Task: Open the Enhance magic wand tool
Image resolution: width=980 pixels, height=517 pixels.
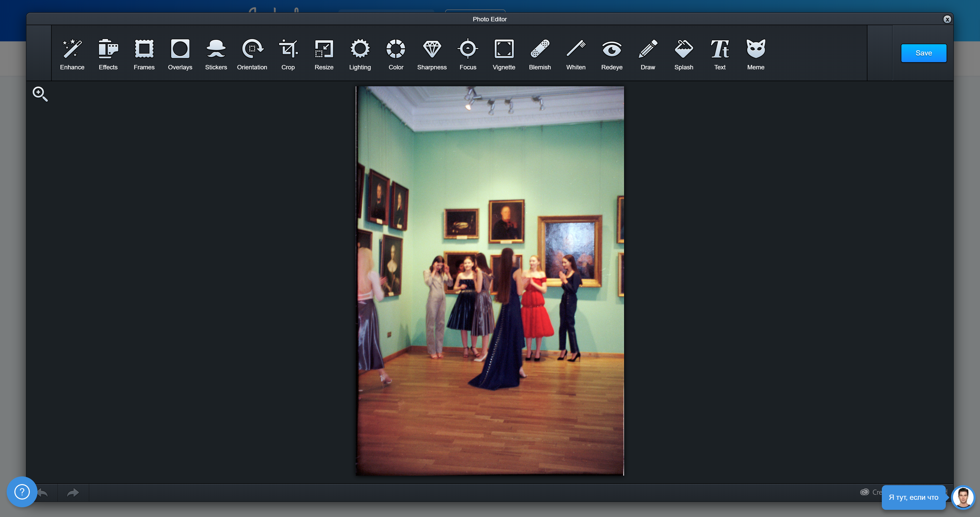Action: (x=72, y=54)
